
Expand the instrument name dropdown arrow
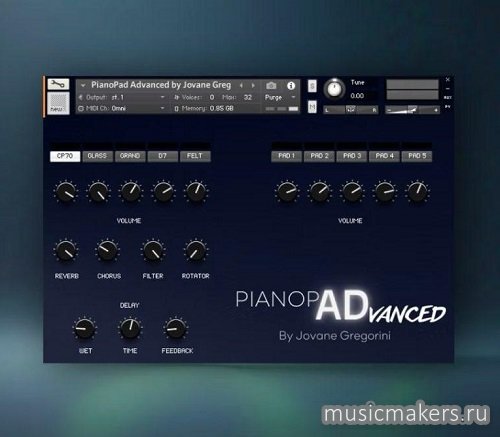pyautogui.click(x=83, y=85)
